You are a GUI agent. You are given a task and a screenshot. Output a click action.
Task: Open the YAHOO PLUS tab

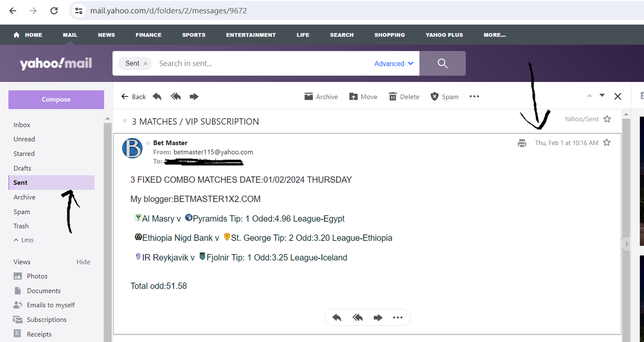tap(444, 35)
